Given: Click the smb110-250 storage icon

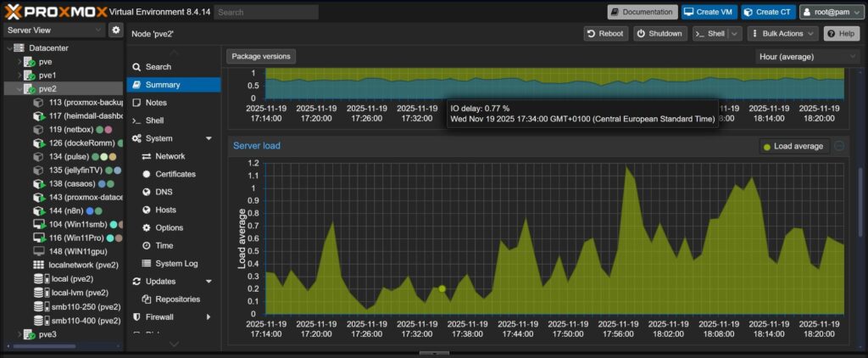Looking at the screenshot, I should point(39,306).
